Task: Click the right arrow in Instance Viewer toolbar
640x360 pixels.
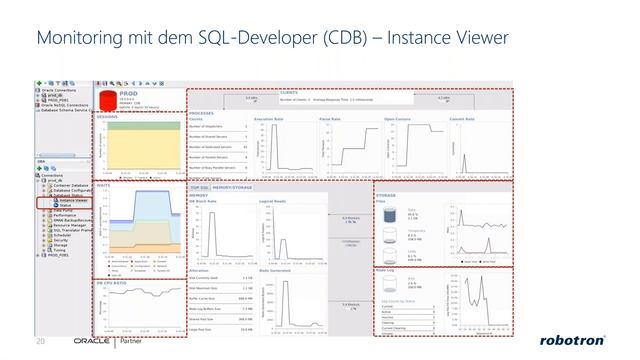Action: pos(140,84)
